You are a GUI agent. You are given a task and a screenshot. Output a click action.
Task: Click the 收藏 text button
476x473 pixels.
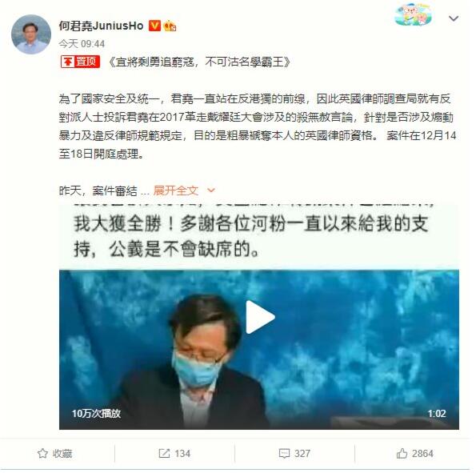(x=62, y=454)
